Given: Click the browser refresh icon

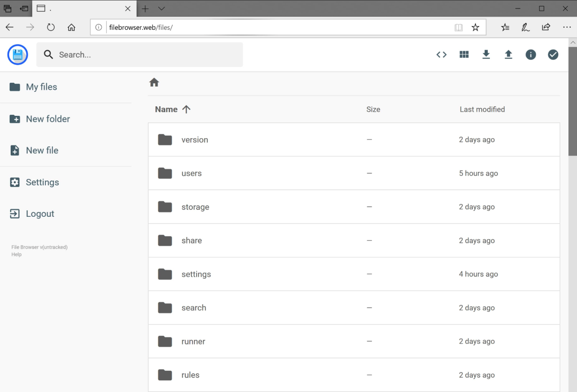Looking at the screenshot, I should 51,27.
